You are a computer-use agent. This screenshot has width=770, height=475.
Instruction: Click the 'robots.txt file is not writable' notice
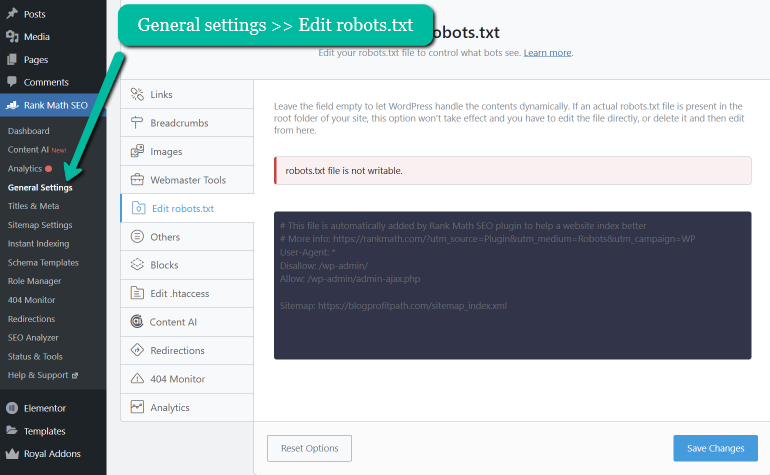point(513,170)
